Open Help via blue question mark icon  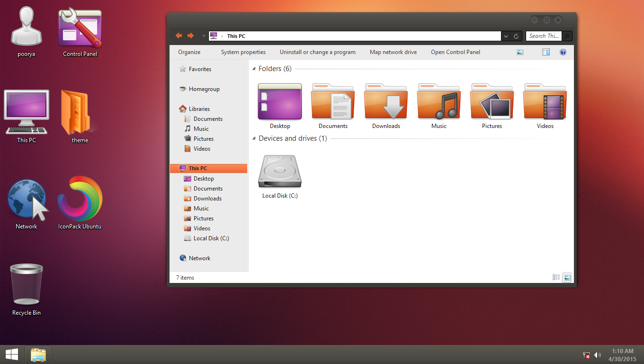click(x=563, y=52)
